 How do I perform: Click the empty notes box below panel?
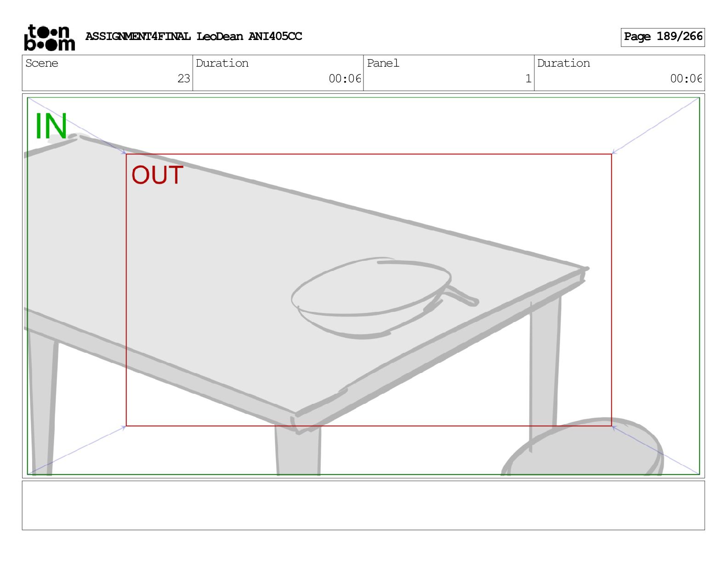363,505
